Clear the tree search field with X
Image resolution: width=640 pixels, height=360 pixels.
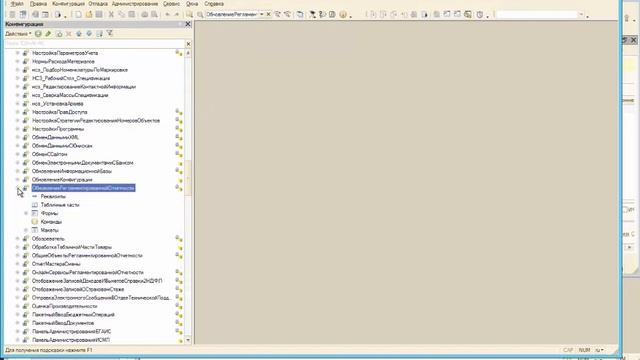[x=188, y=44]
